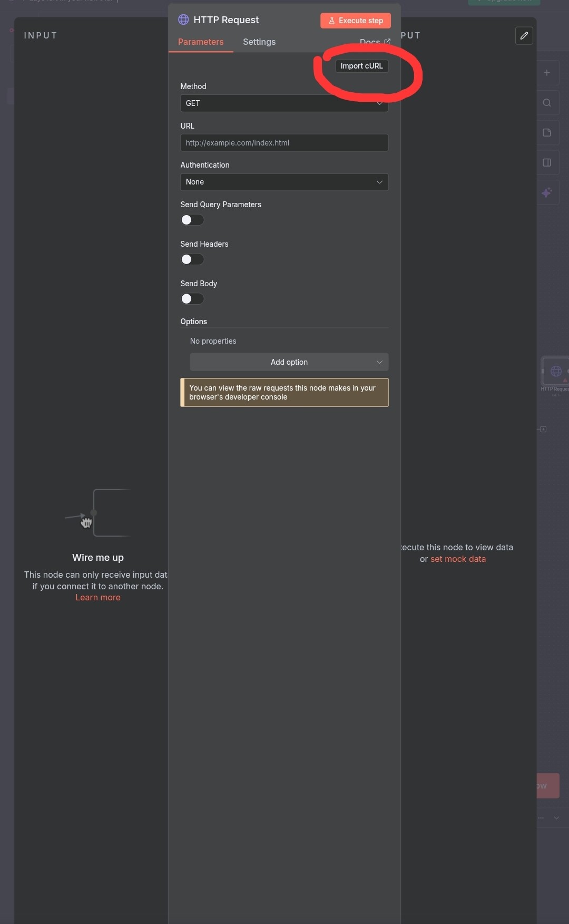Select the Parameters tab
The height and width of the screenshot is (924, 569).
click(x=201, y=42)
